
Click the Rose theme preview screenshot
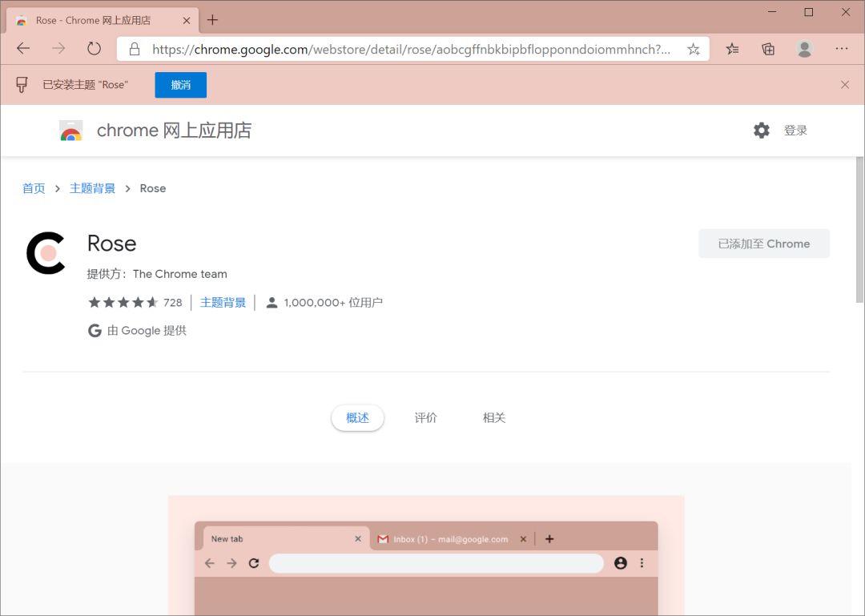(426, 555)
